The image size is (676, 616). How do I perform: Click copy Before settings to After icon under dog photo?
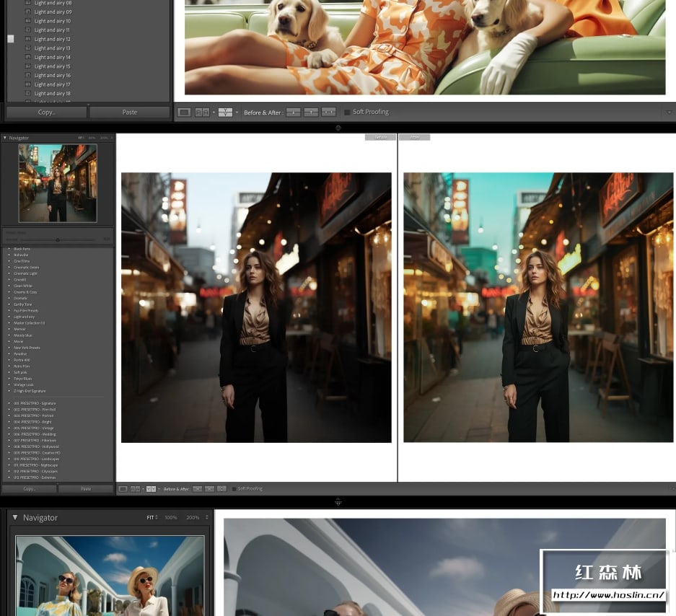click(x=294, y=113)
